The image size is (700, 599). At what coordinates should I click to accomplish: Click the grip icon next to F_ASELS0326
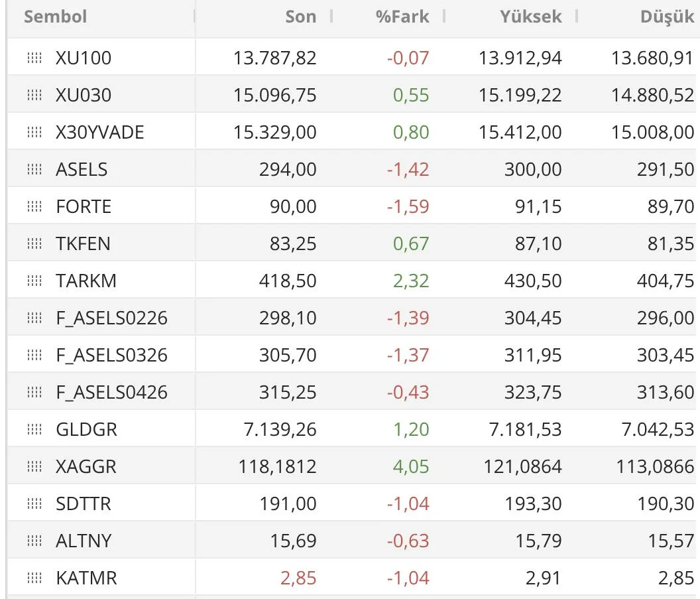pos(34,356)
